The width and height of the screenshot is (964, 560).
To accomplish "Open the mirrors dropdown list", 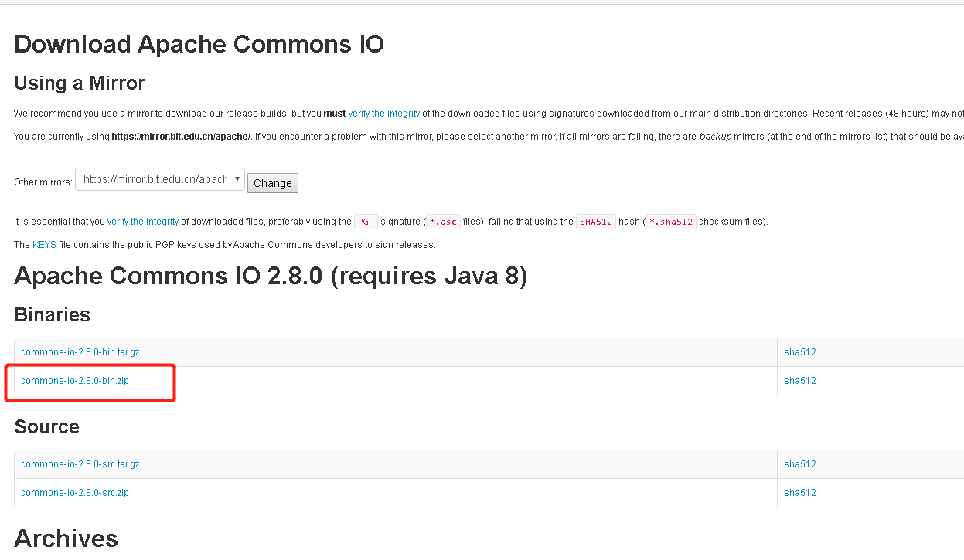I will click(x=160, y=179).
